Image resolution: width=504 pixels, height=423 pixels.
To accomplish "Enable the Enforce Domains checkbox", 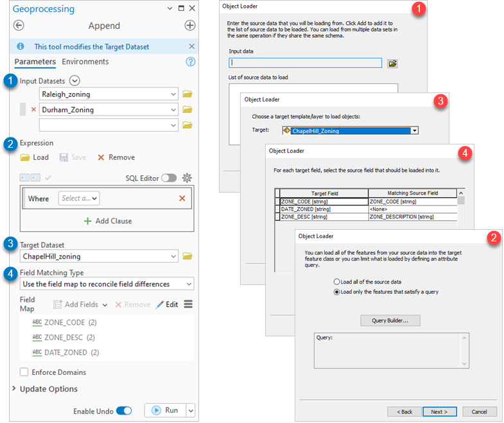I will (x=24, y=372).
